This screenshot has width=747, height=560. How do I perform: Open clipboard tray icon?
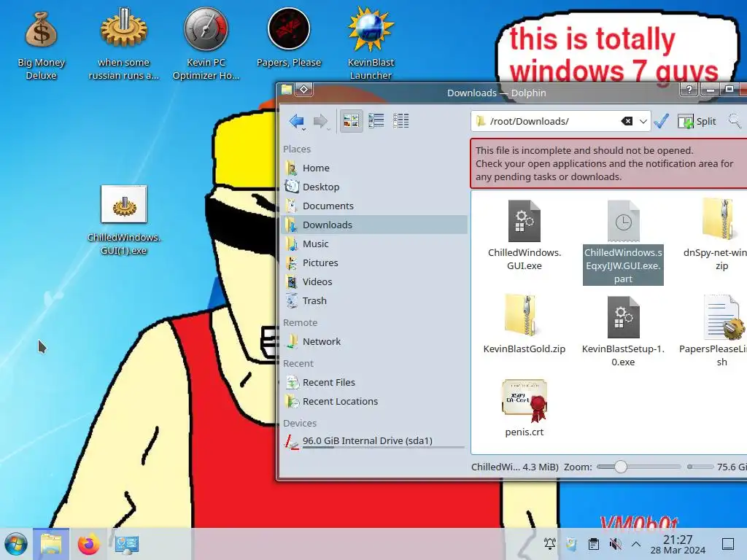coord(594,544)
